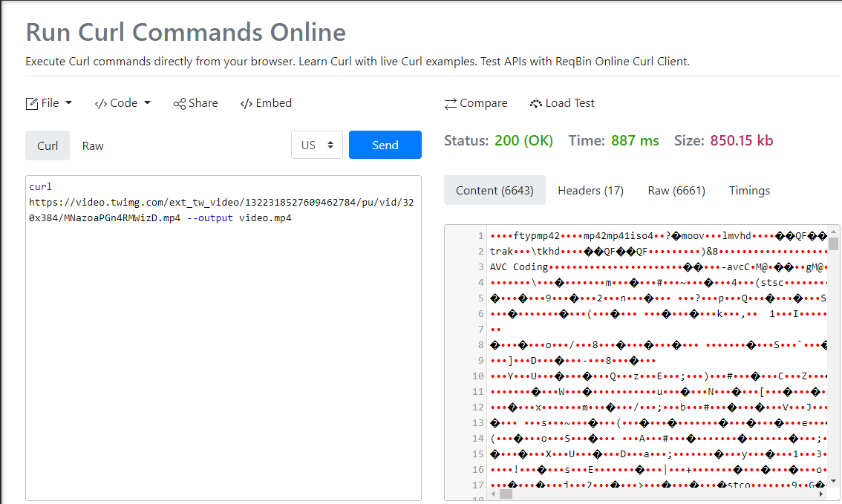
Task: Select the Timings tab
Action: click(x=750, y=190)
